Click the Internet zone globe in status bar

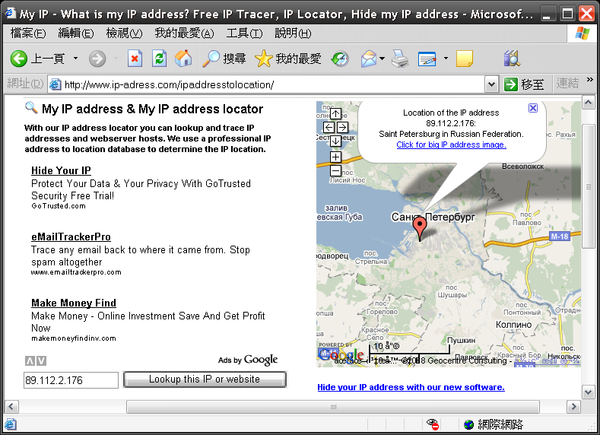468,425
